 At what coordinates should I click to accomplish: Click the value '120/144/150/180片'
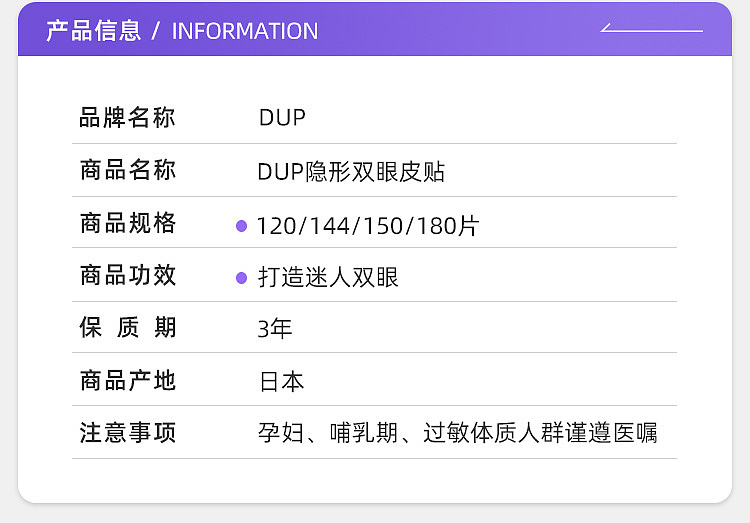[367, 226]
